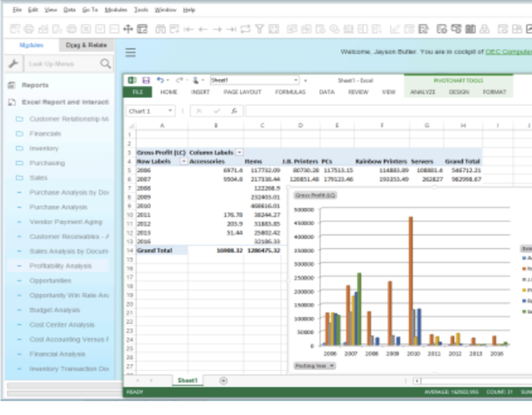Open the hamburger menu in cockpit
This screenshot has height=415, width=532.
131,53
